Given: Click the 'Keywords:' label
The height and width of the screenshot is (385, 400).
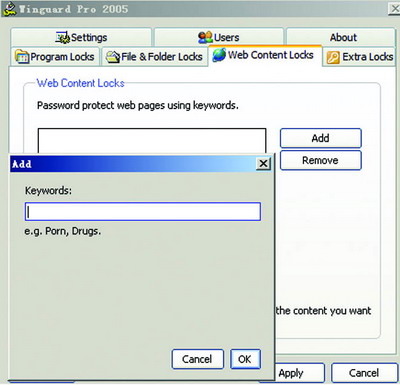Looking at the screenshot, I should pyautogui.click(x=48, y=191).
